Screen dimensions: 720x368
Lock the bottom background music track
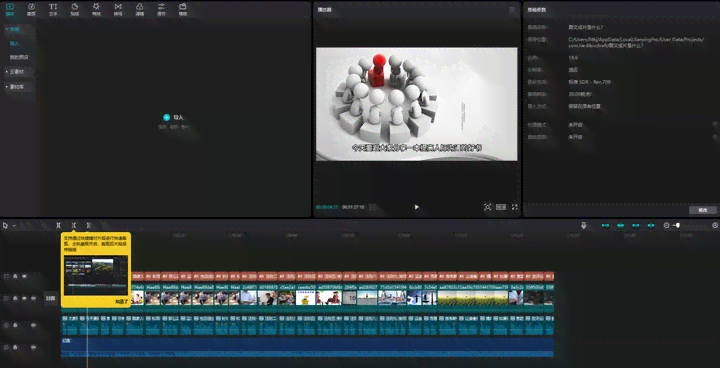(15, 347)
